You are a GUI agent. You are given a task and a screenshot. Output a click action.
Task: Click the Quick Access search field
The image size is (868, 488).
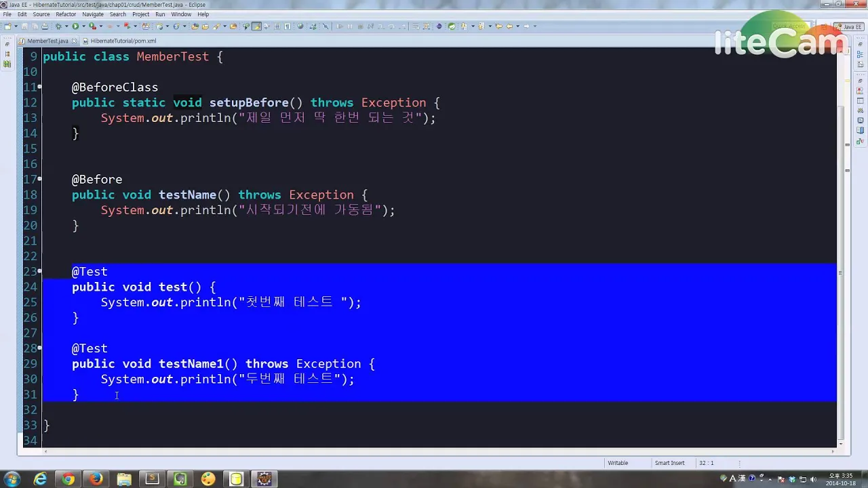coord(790,26)
